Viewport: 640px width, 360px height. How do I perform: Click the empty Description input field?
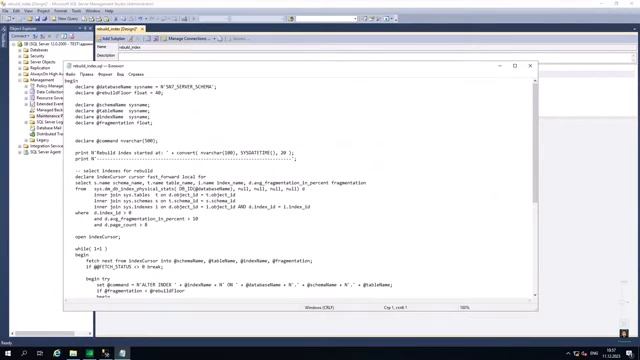pos(376,57)
